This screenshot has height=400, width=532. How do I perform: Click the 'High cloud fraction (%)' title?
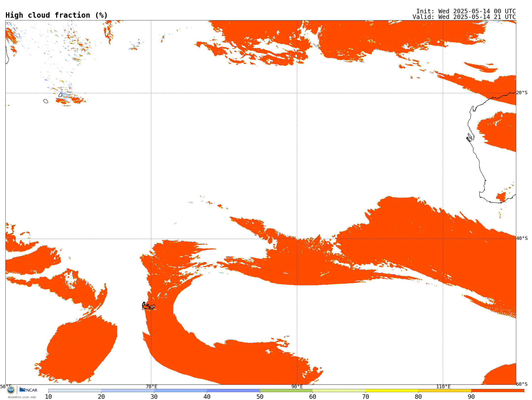pos(57,15)
